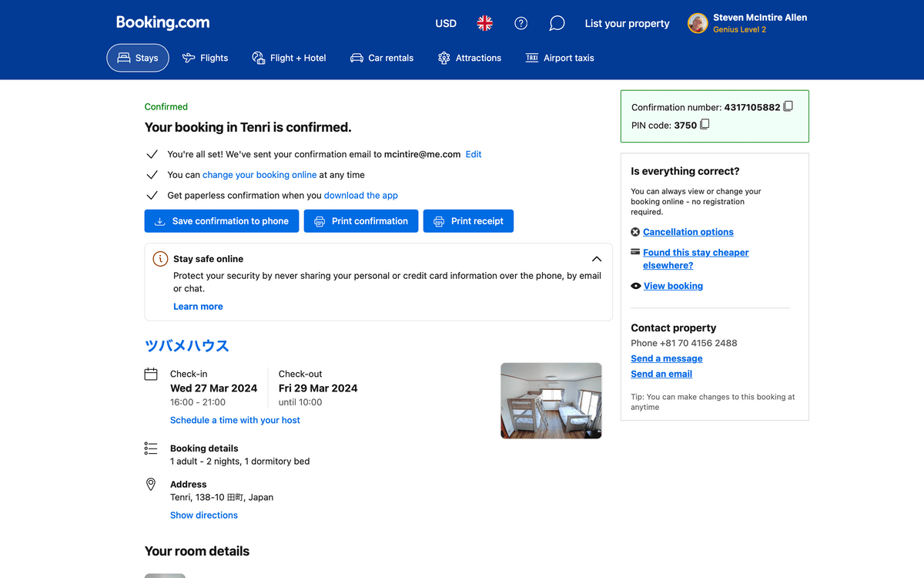
Task: Click confirmation number 4317105882
Action: coord(752,107)
